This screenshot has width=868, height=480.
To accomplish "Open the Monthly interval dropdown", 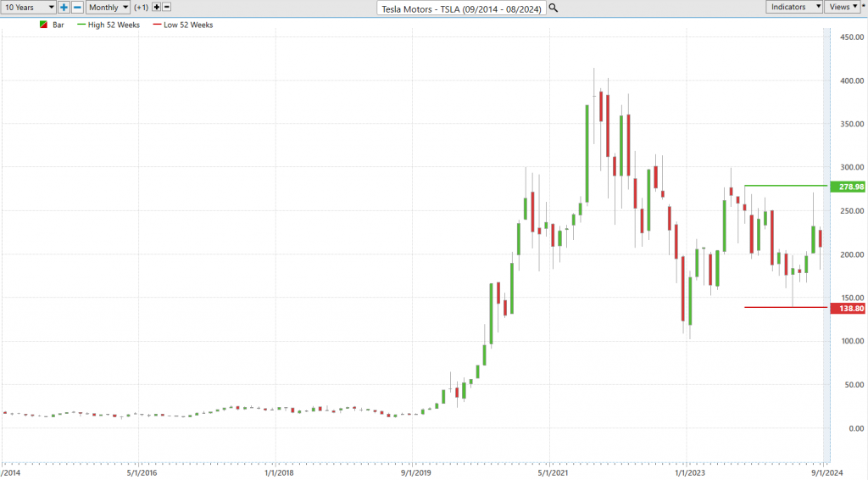I will pos(108,7).
